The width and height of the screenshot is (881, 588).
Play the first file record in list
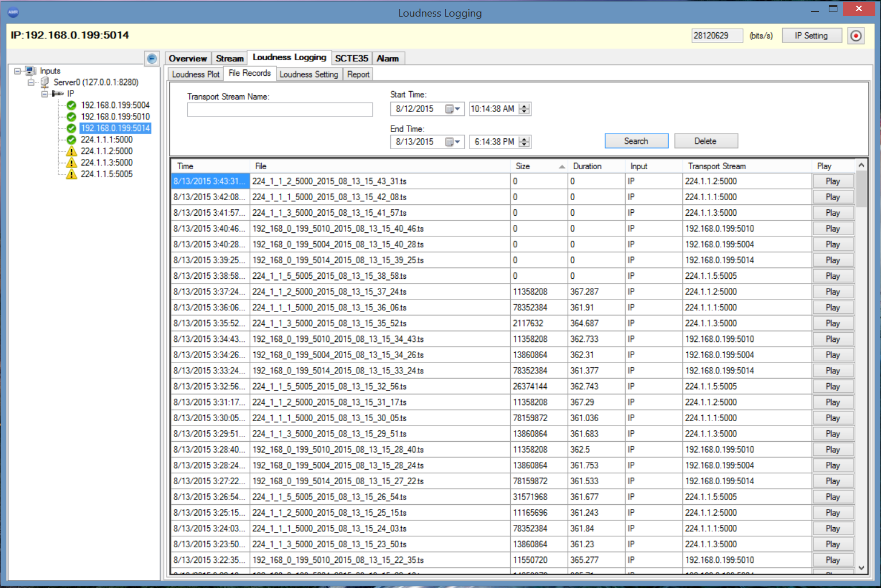click(x=832, y=181)
